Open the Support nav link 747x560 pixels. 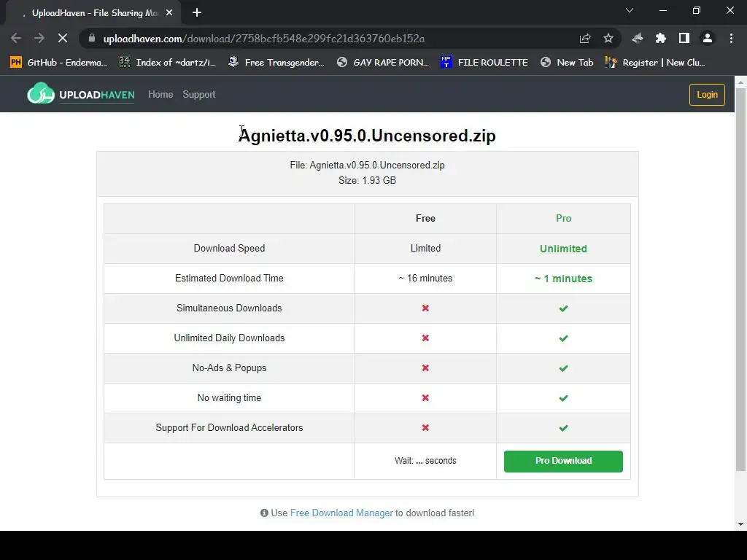click(199, 94)
